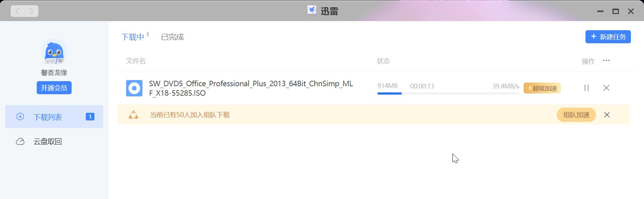This screenshot has width=644, height=199.
Task: Maximize the Xunlei window
Action: pos(616,11)
